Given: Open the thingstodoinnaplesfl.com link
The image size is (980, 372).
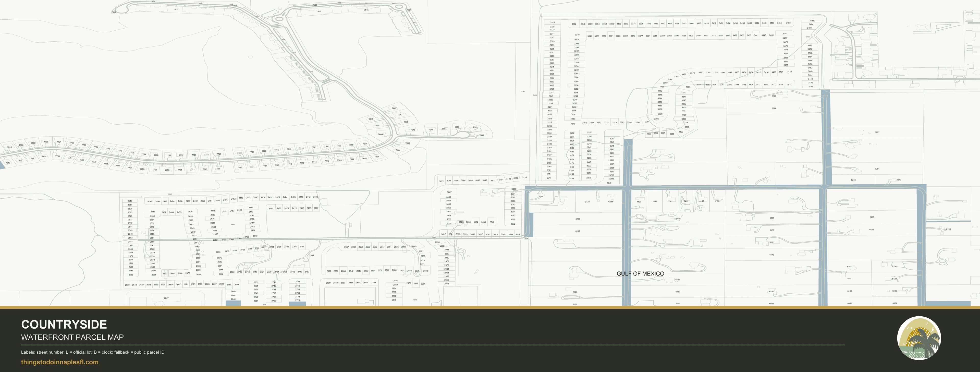Looking at the screenshot, I should [x=60, y=362].
